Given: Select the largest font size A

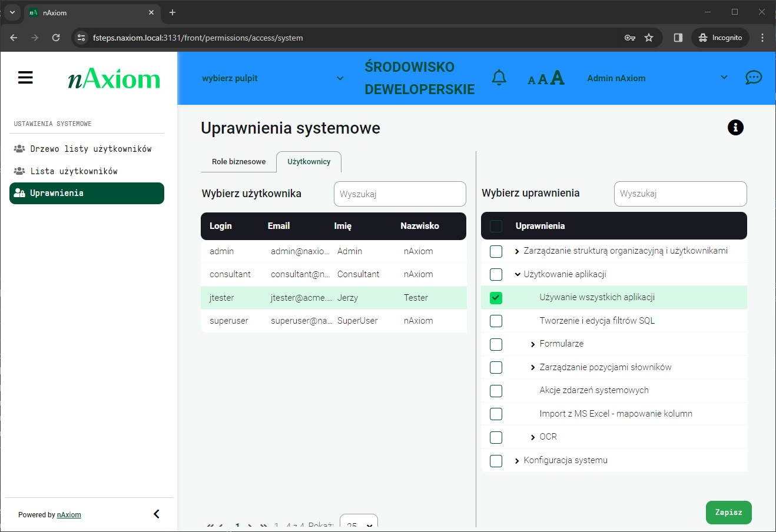Looking at the screenshot, I should click(x=557, y=78).
